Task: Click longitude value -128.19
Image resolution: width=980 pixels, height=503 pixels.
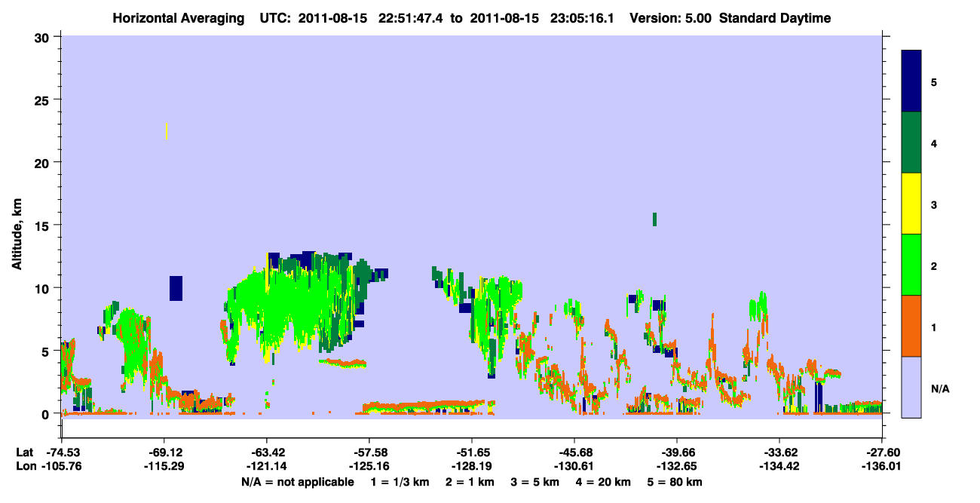Action: [x=472, y=466]
